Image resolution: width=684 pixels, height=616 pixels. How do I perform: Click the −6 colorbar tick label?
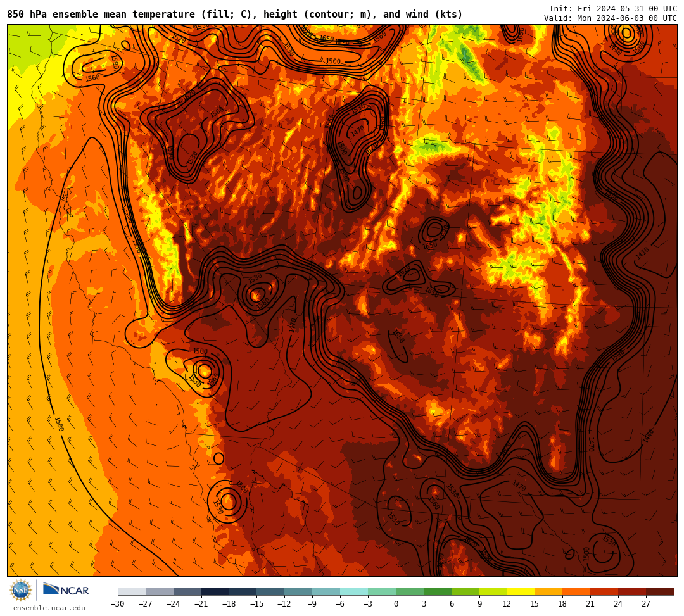[340, 604]
